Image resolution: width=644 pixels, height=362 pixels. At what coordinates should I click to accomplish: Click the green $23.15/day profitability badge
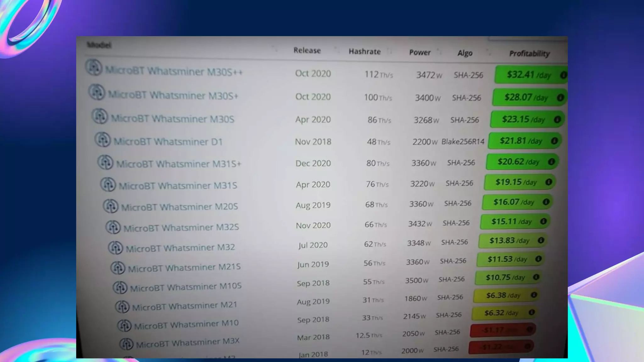[x=523, y=119]
